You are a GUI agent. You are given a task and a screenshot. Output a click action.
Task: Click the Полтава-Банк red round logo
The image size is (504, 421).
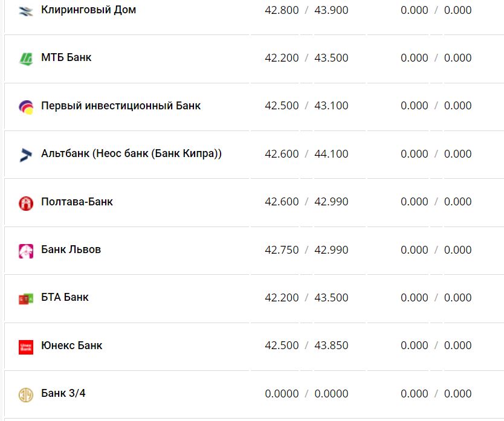26,203
